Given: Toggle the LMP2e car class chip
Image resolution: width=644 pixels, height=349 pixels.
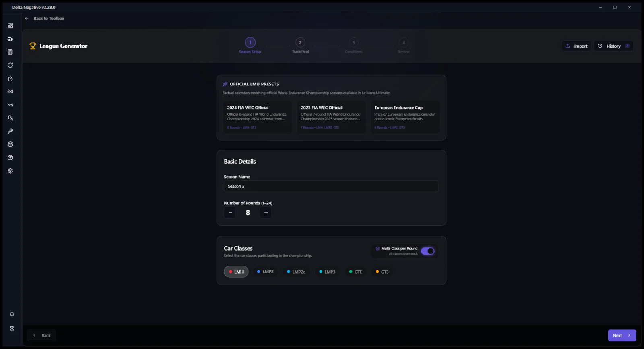Looking at the screenshot, I should pyautogui.click(x=296, y=272).
